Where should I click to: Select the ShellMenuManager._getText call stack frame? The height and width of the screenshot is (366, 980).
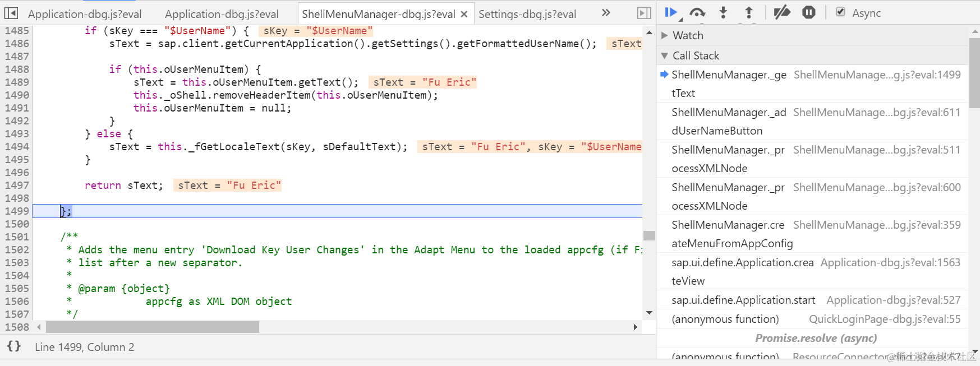[812, 84]
